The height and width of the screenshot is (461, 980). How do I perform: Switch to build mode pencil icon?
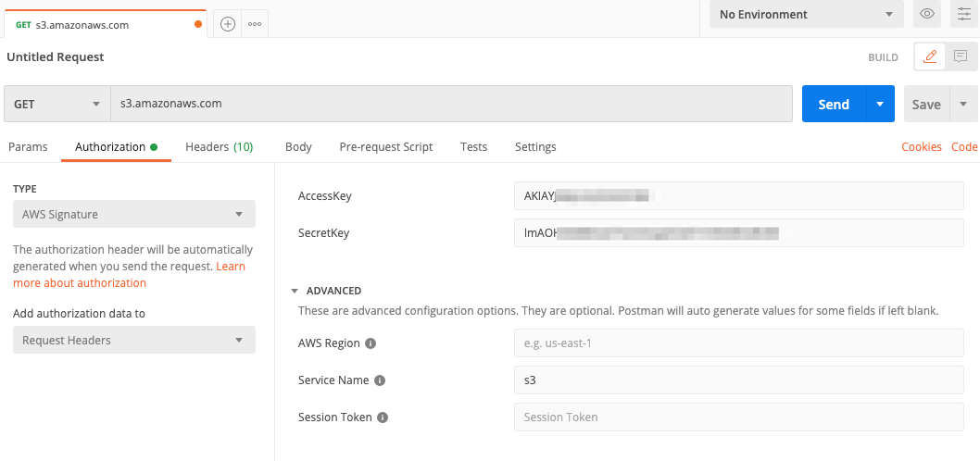coord(930,56)
